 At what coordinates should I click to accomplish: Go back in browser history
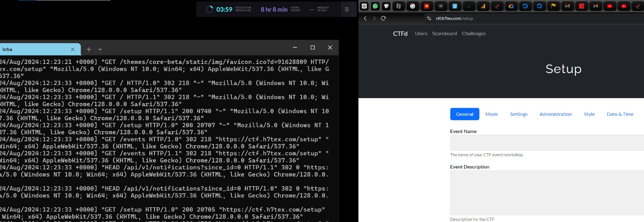pos(365,18)
